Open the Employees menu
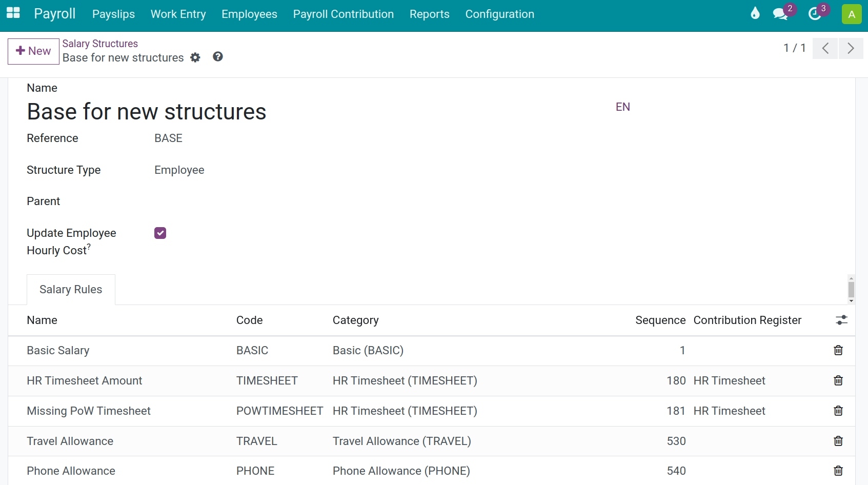This screenshot has width=868, height=485. tap(249, 14)
